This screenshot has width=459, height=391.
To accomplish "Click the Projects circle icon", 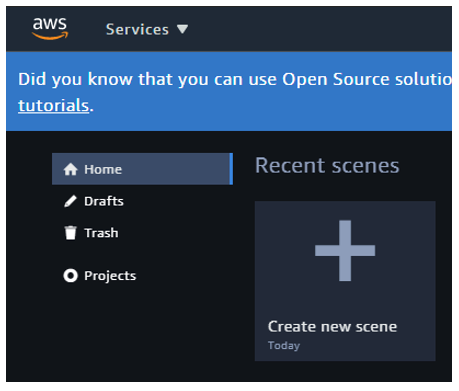I will 70,276.
